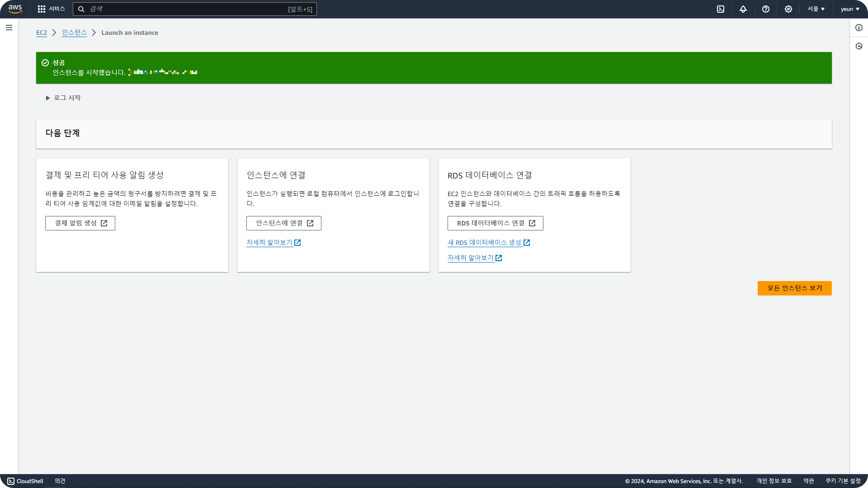Open info panel icon on right
Image resolution: width=868 pixels, height=488 pixels.
[x=859, y=28]
